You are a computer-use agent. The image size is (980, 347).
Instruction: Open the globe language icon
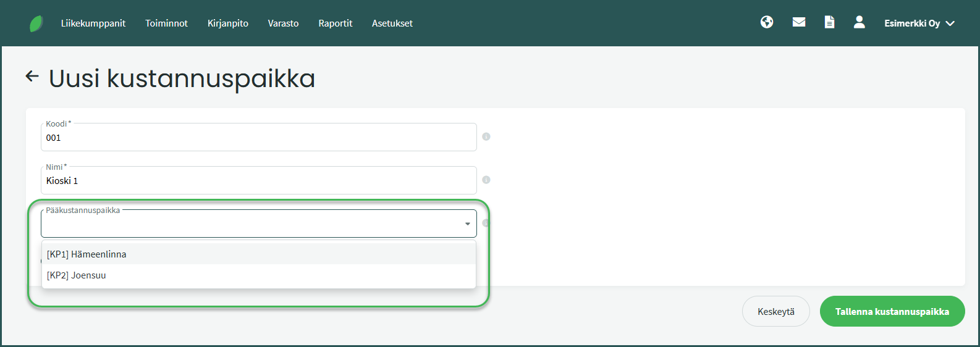pyautogui.click(x=767, y=22)
